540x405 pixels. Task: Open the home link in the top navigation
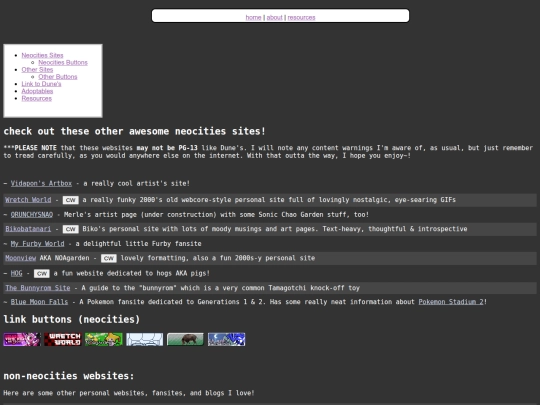(x=253, y=17)
